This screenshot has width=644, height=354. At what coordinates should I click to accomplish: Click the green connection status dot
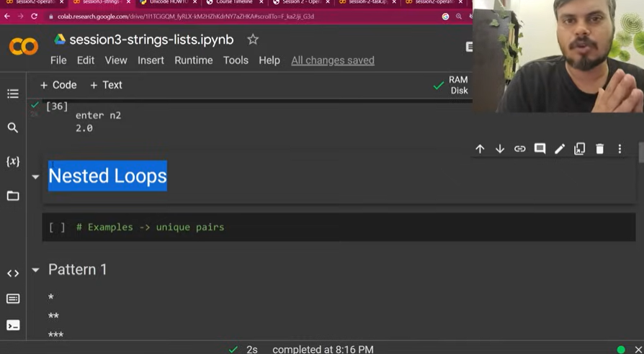[x=621, y=350]
